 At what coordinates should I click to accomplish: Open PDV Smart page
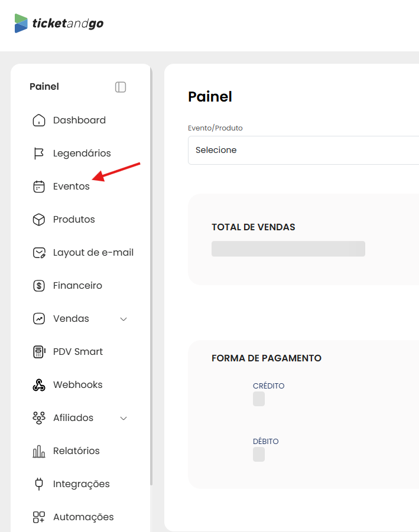pyautogui.click(x=78, y=352)
